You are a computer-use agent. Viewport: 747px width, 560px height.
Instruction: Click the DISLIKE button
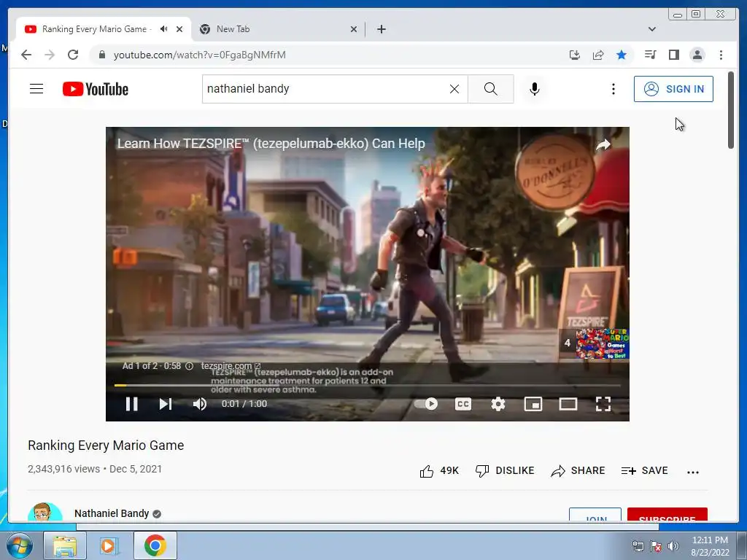[x=505, y=471]
